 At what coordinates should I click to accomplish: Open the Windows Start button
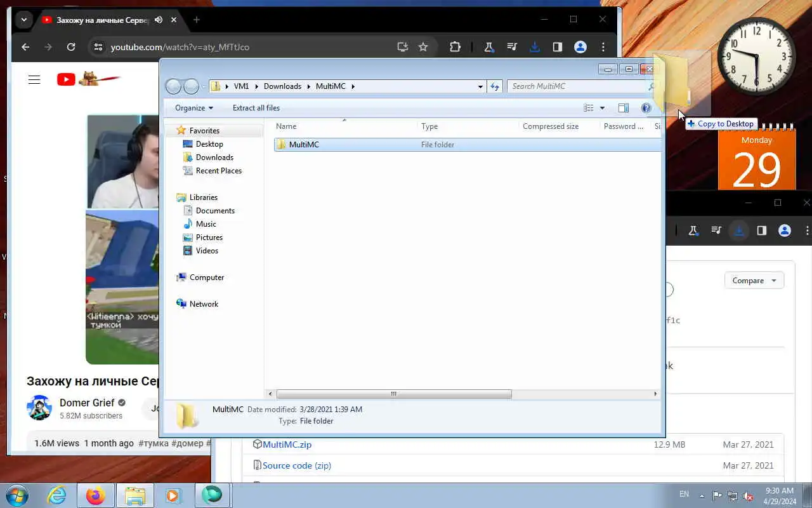pos(17,495)
